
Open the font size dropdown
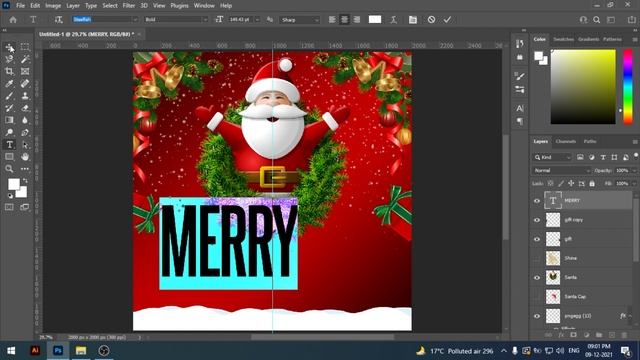(257, 20)
